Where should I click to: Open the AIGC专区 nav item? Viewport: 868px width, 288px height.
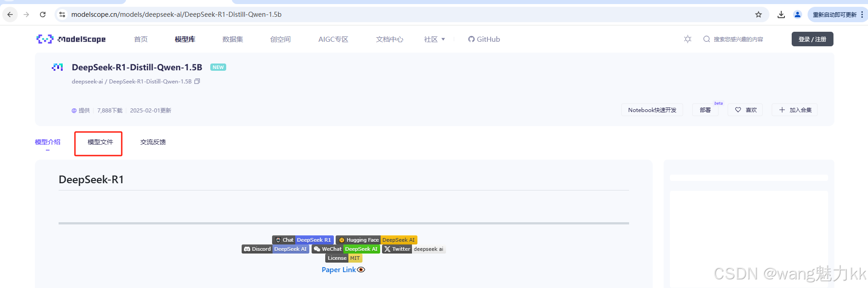pos(333,39)
